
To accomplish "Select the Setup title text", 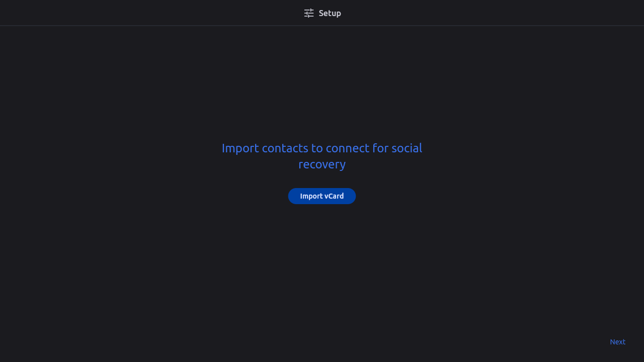I will 330,13.
